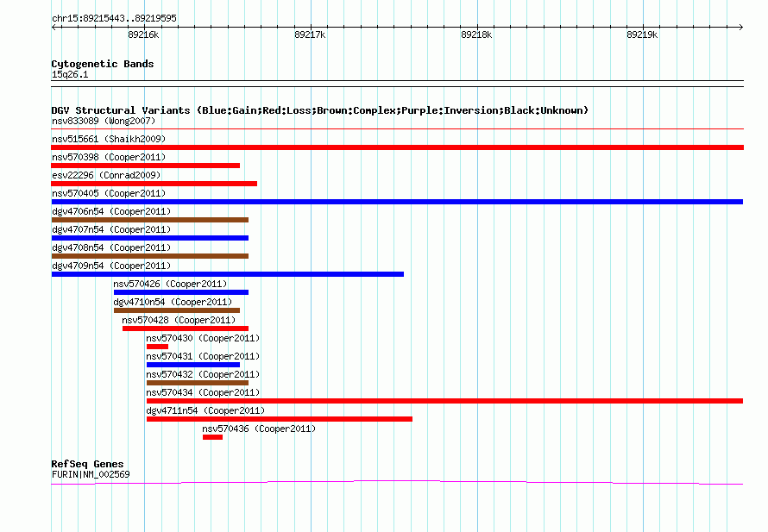Select the short nsv570436 red bar

click(212, 437)
